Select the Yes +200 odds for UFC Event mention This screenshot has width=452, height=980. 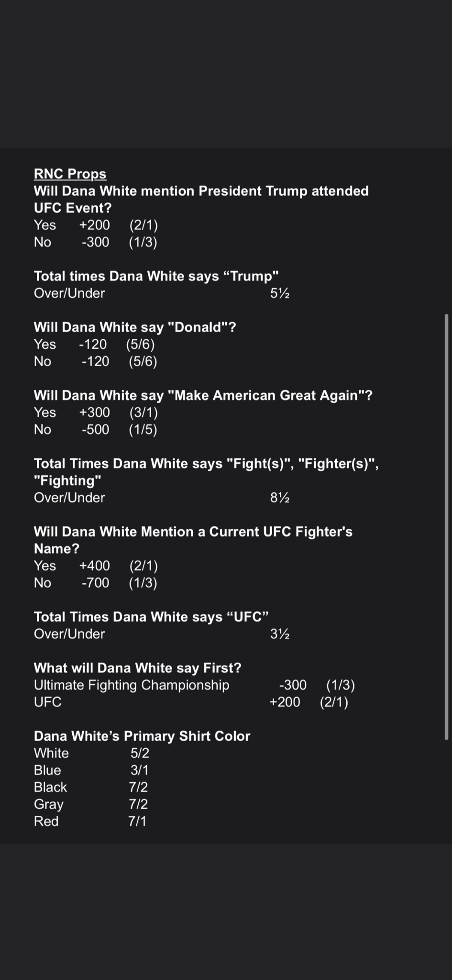[95, 225]
